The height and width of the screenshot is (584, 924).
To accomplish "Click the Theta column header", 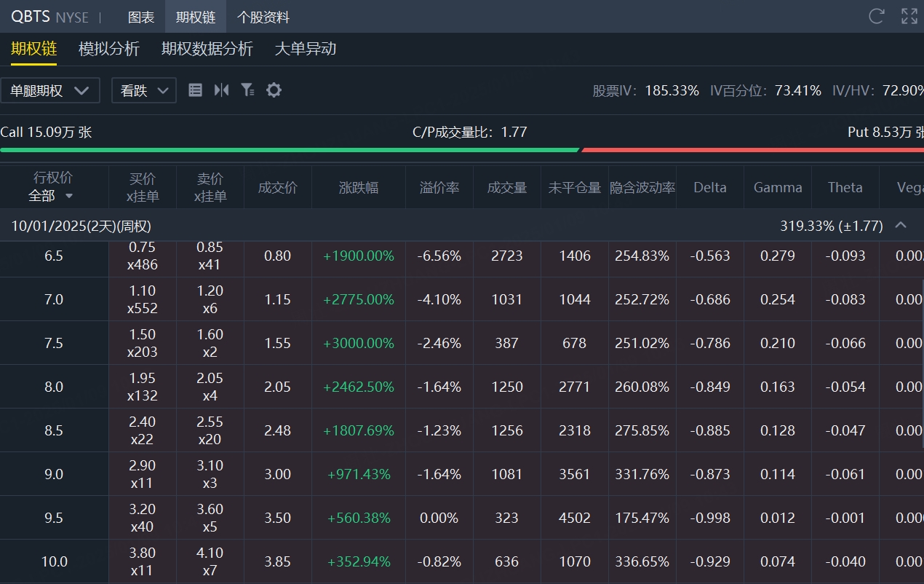I will (x=845, y=187).
